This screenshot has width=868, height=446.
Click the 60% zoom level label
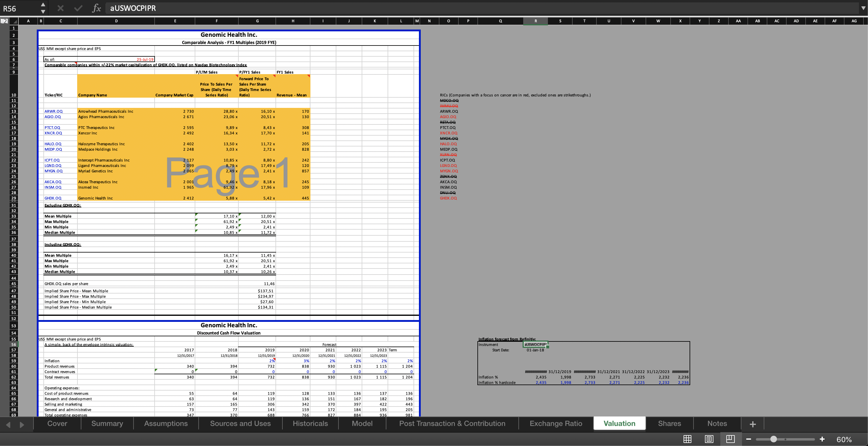pyautogui.click(x=844, y=439)
